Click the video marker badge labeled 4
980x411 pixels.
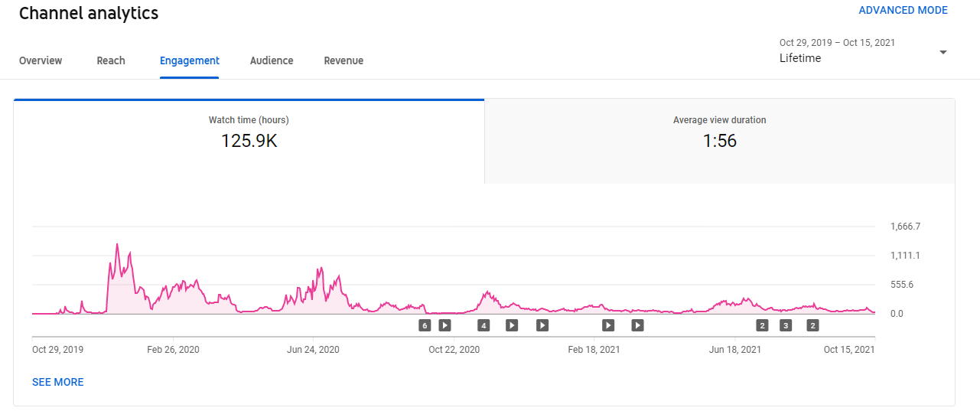point(483,325)
